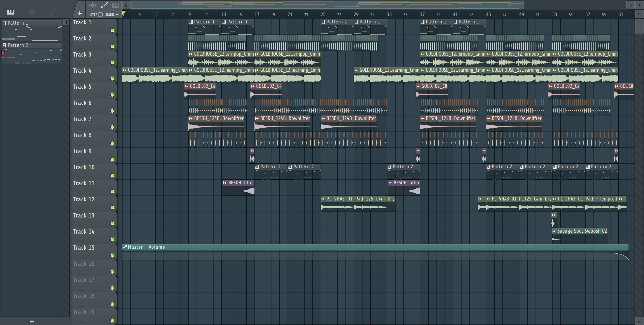Open clip menu of first BESDH_124B Downlifter
The height and width of the screenshot is (325, 644).
[191, 118]
